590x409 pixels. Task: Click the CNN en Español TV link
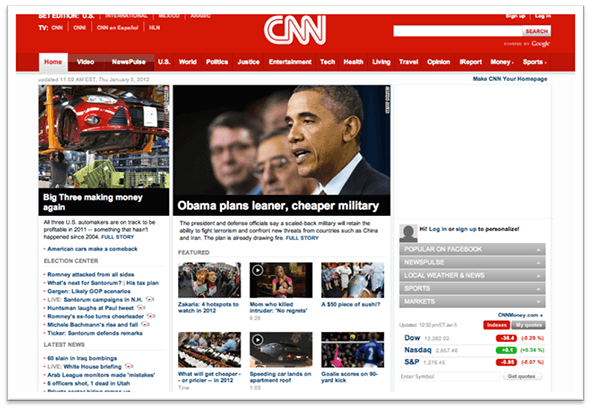(x=117, y=28)
